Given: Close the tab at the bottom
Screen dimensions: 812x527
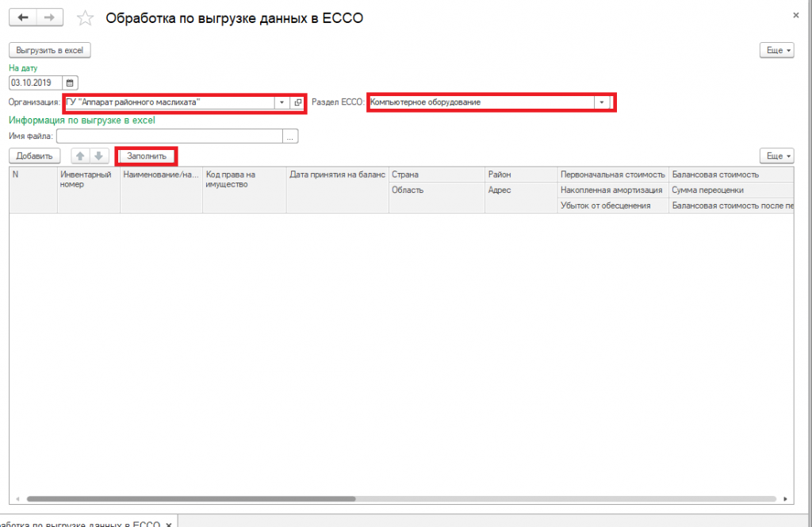Looking at the screenshot, I should coord(169,525).
